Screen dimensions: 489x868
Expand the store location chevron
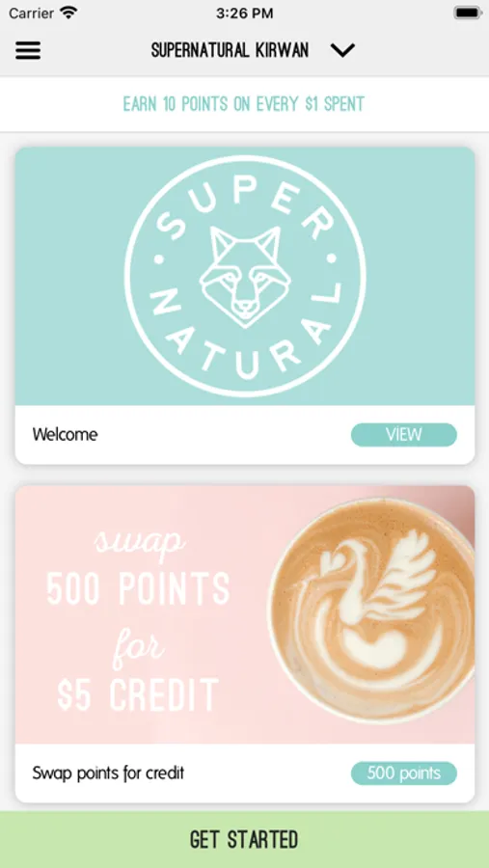(342, 50)
